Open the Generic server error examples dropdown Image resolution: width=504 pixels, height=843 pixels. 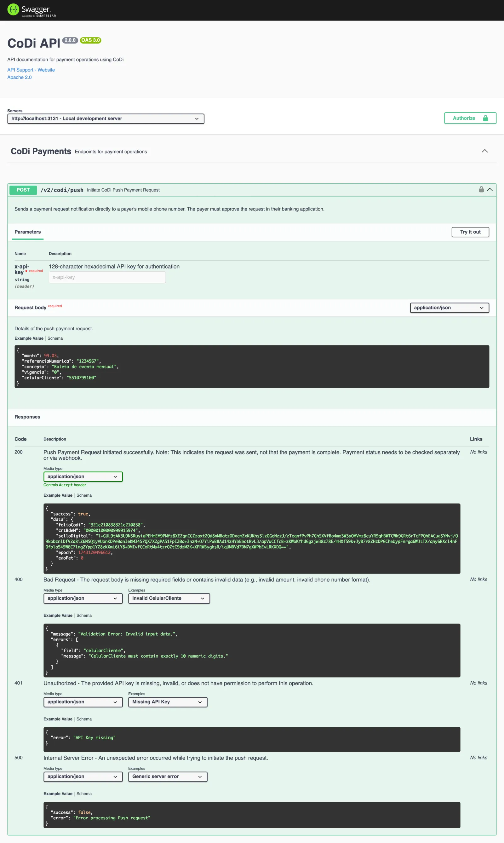click(168, 777)
